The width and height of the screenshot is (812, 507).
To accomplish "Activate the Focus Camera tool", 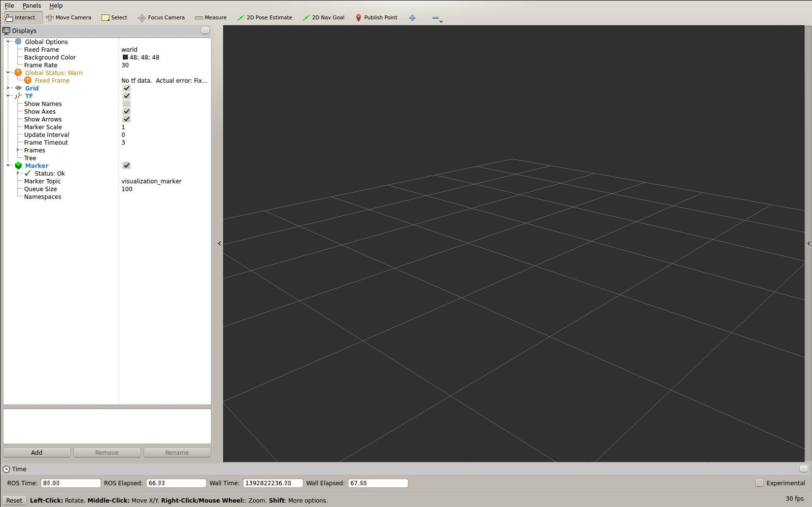I will pyautogui.click(x=161, y=18).
